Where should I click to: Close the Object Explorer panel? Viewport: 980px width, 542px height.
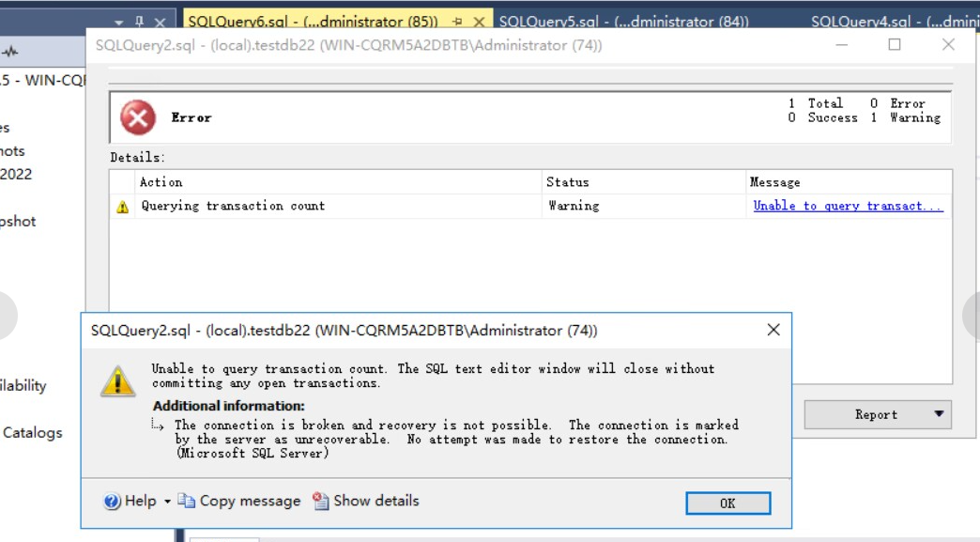pos(160,23)
